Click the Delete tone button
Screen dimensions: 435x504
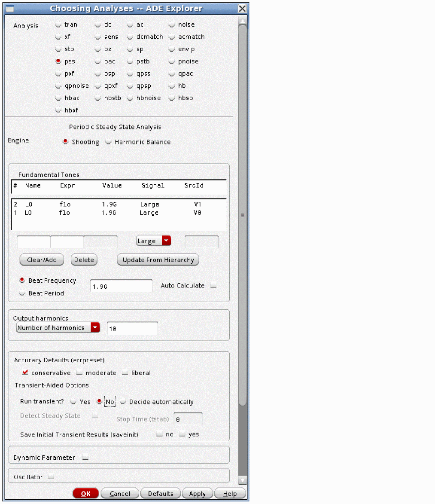tap(84, 260)
